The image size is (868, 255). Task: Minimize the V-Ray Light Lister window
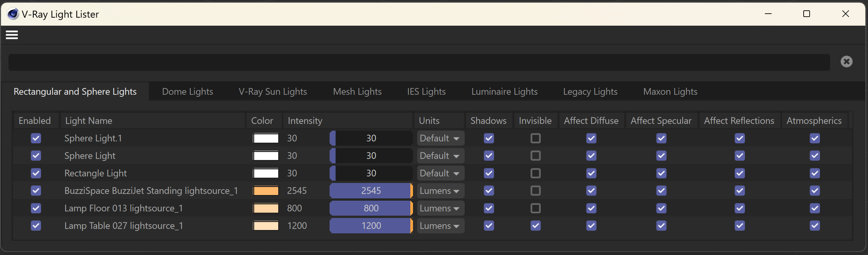(768, 14)
